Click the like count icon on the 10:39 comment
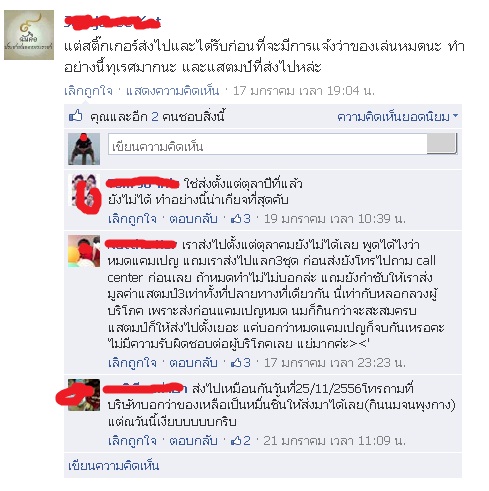The height and width of the screenshot is (491, 489). (241, 219)
